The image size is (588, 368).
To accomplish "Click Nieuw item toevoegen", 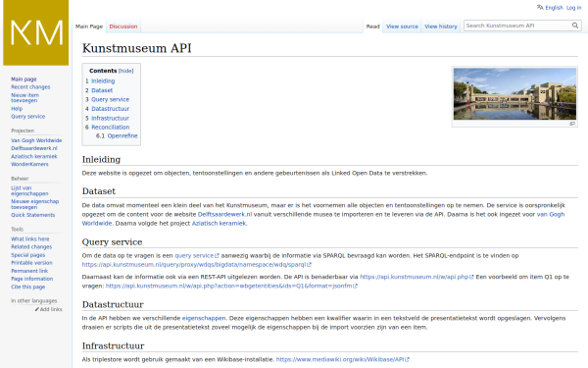I will (24, 97).
